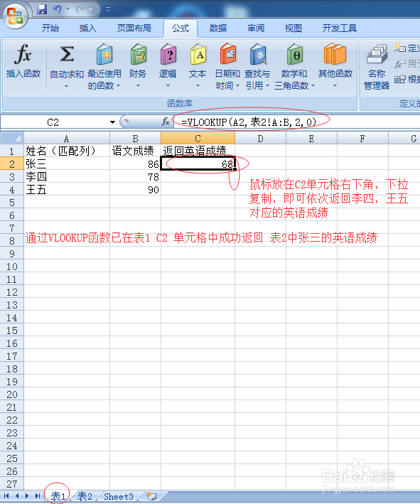Open the Name Box dropdown arrow
420x504 pixels.
click(x=112, y=122)
